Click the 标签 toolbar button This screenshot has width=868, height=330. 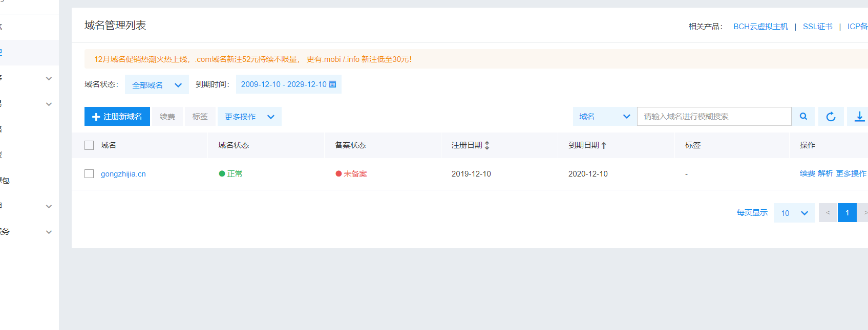200,117
